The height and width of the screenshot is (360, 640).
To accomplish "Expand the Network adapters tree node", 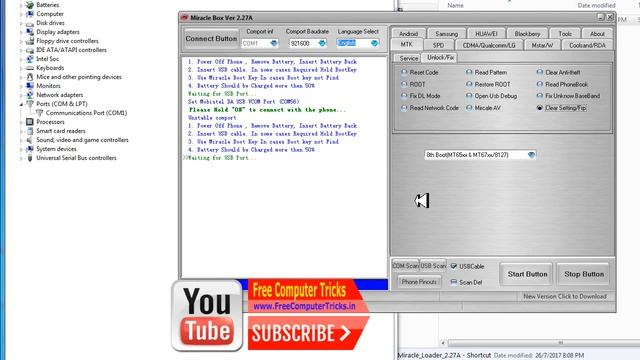I will pos(21,95).
